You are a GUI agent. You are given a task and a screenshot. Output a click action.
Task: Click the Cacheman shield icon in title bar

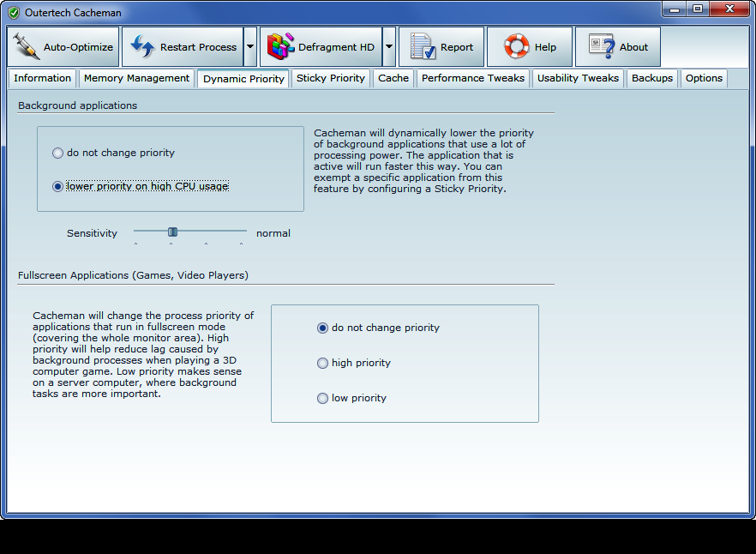14,13
